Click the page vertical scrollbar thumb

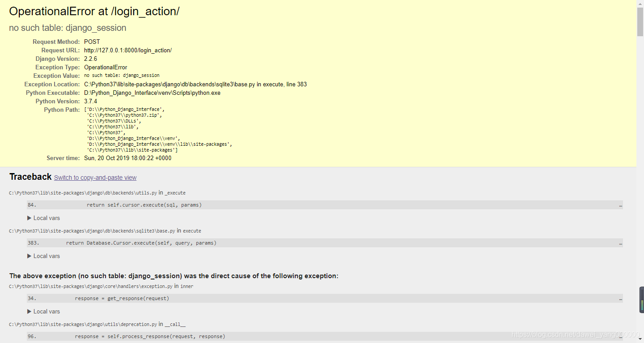[640, 21]
